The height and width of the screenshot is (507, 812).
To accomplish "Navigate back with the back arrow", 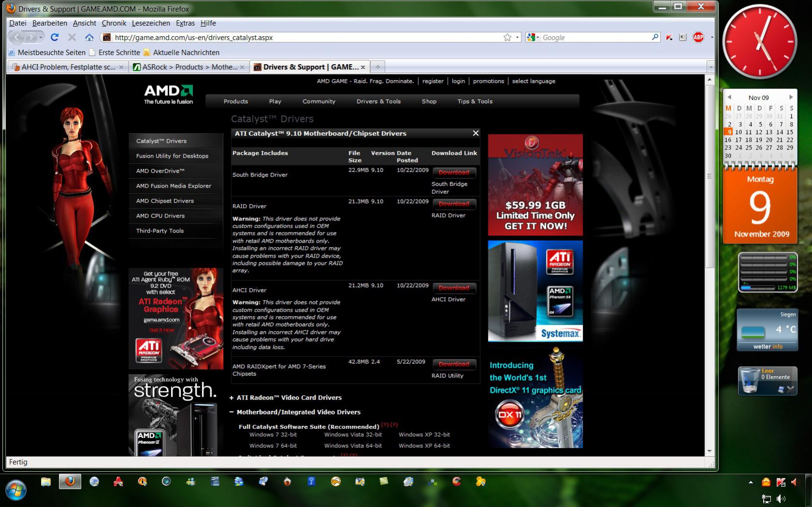I will pyautogui.click(x=16, y=37).
